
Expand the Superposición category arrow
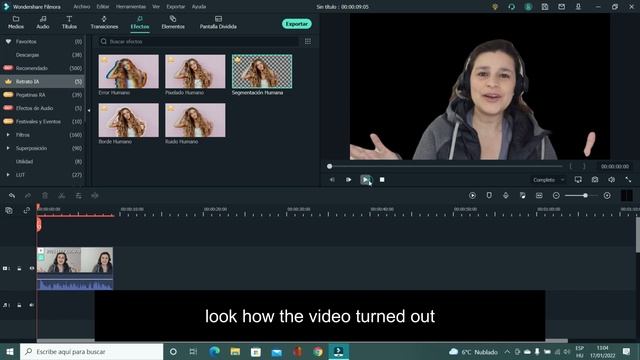[8, 148]
